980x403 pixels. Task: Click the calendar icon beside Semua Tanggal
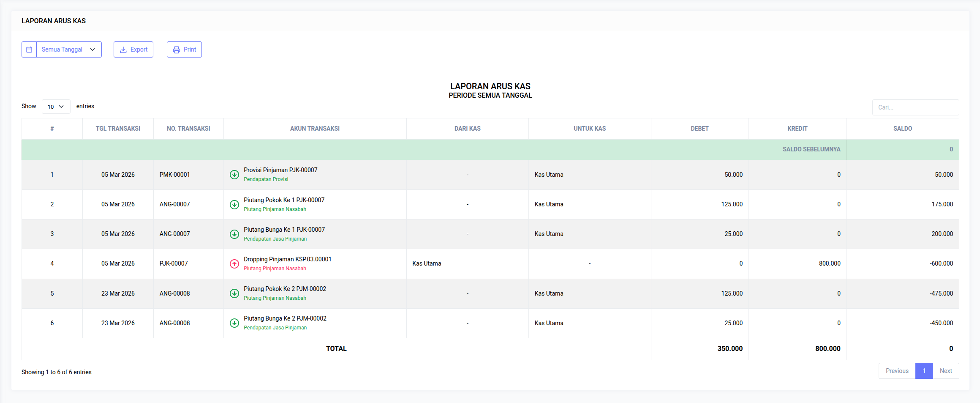click(29, 49)
